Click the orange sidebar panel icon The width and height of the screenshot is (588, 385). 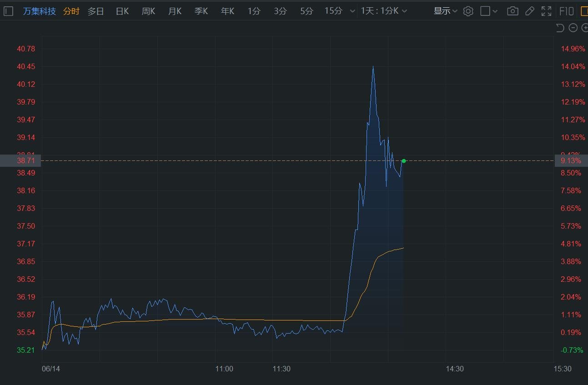584,11
